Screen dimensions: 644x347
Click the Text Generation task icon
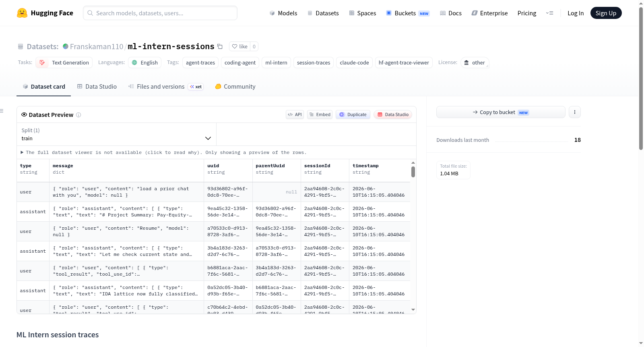(42, 62)
